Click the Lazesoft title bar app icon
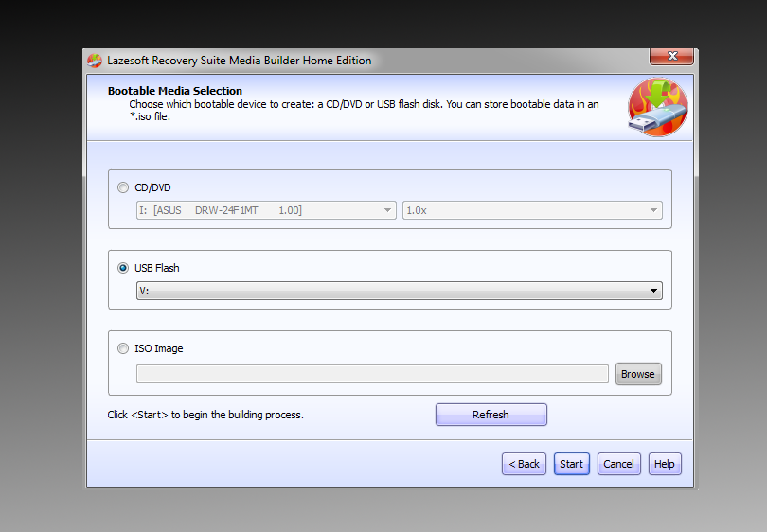767x532 pixels. [95, 61]
